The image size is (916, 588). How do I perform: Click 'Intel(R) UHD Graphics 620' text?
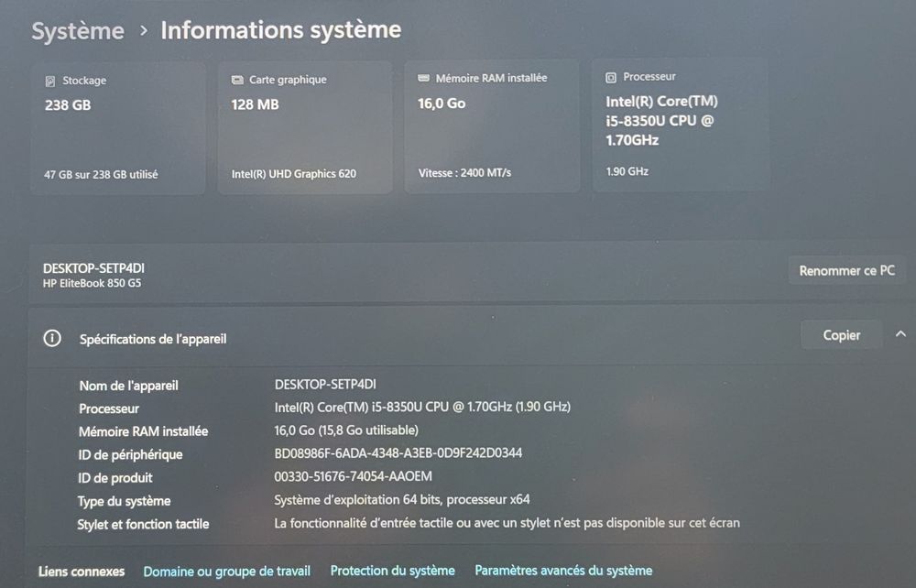(294, 174)
